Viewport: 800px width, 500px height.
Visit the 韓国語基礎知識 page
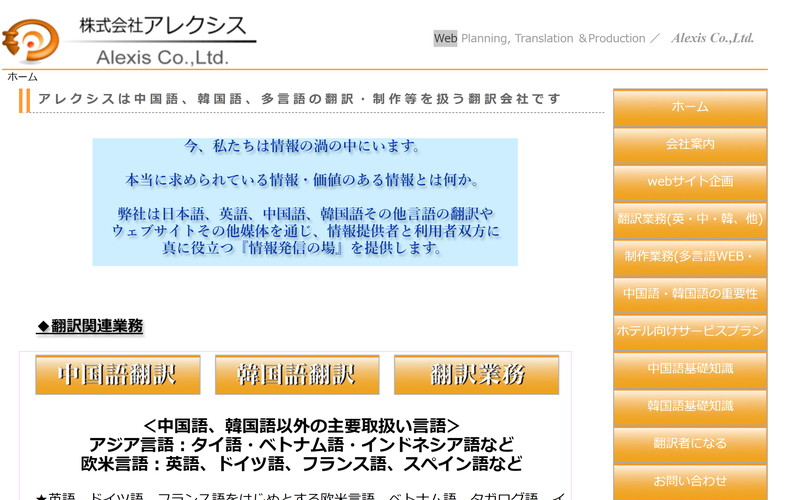point(690,406)
